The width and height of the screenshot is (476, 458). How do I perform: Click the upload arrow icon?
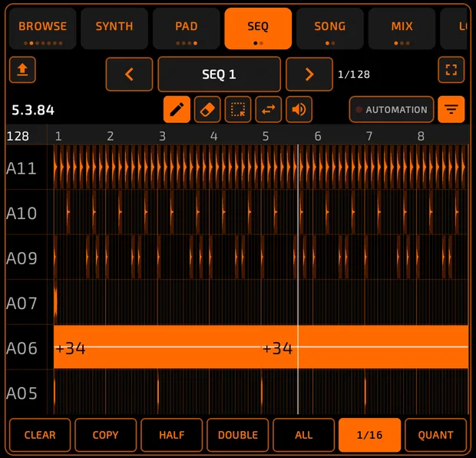point(22,70)
